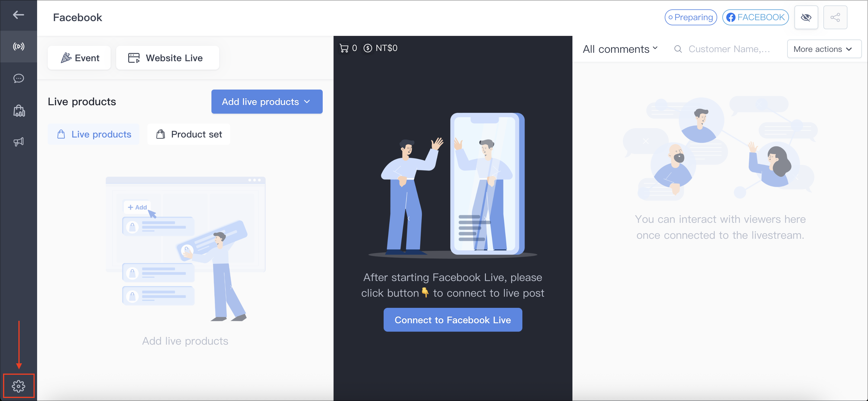This screenshot has height=401, width=868.
Task: Click Connect to Facebook Live
Action: tap(452, 320)
